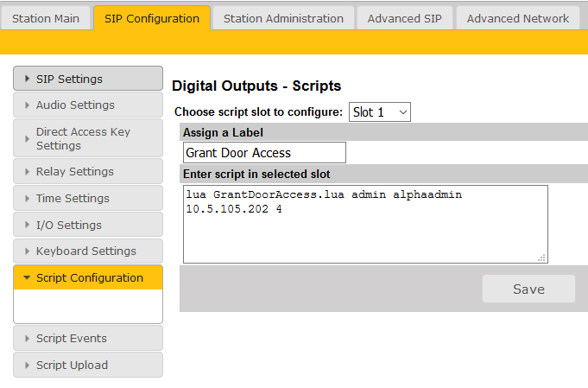This screenshot has height=388, width=588.
Task: Expand the Audio Settings section
Action: point(88,105)
